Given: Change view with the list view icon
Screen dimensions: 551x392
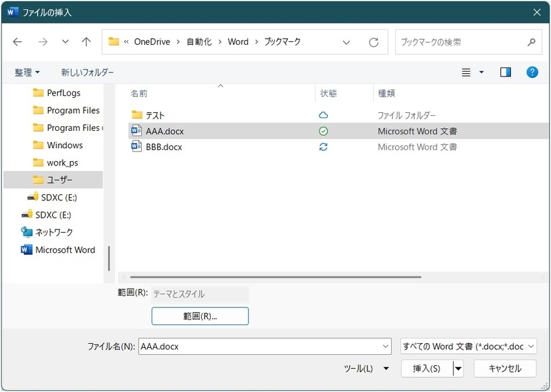Looking at the screenshot, I should 466,72.
